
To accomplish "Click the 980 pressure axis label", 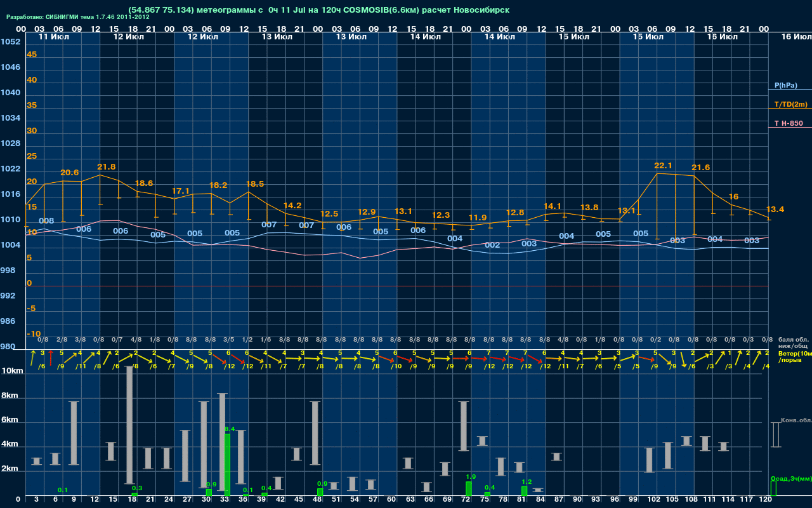I will [8, 347].
